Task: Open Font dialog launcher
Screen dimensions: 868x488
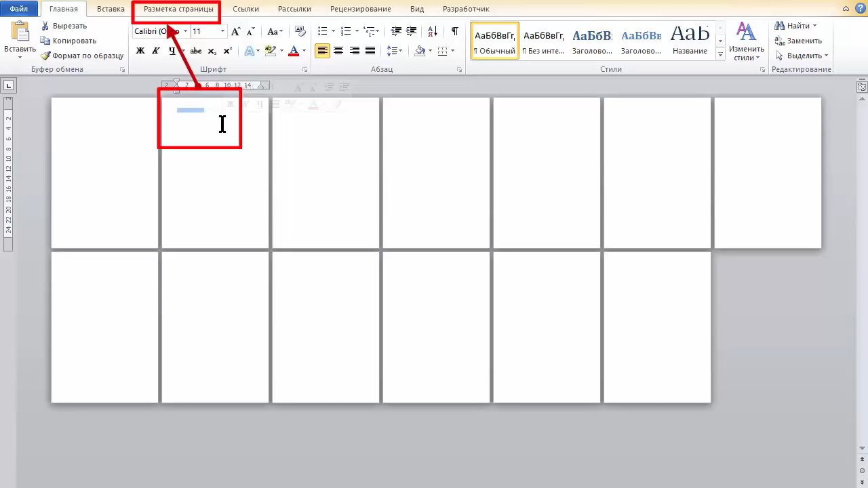Action: [x=304, y=70]
